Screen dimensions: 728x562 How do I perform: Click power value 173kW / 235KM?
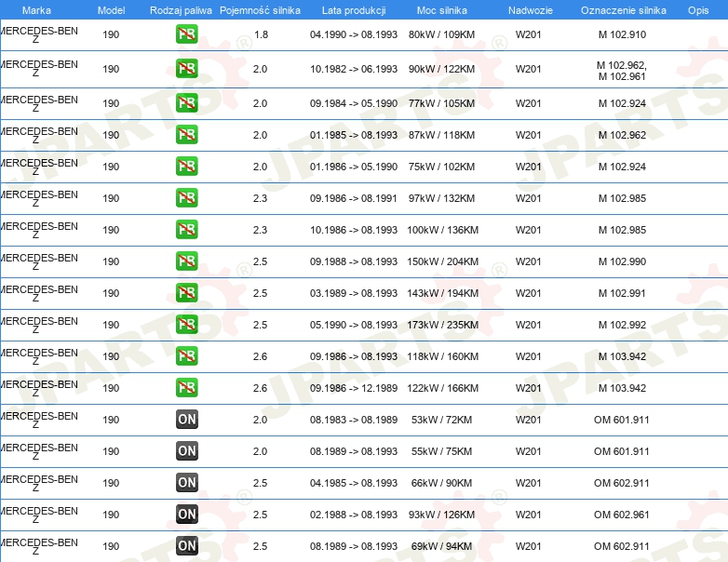point(442,325)
